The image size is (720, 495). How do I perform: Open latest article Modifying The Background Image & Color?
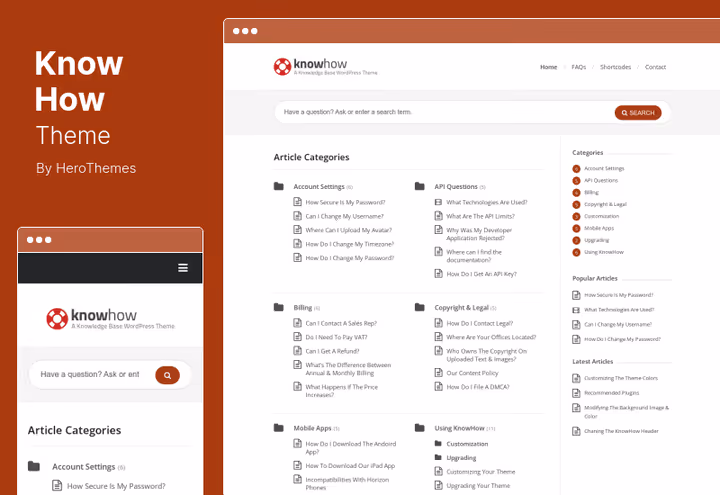coord(626,412)
